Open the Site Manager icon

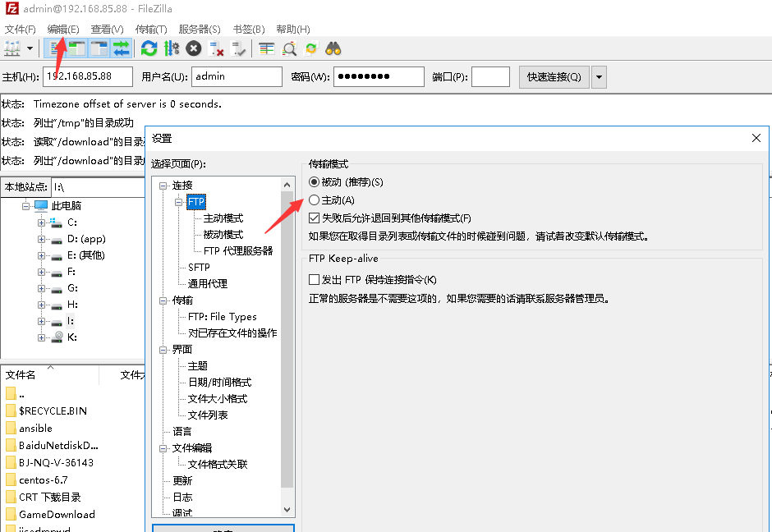(x=12, y=48)
